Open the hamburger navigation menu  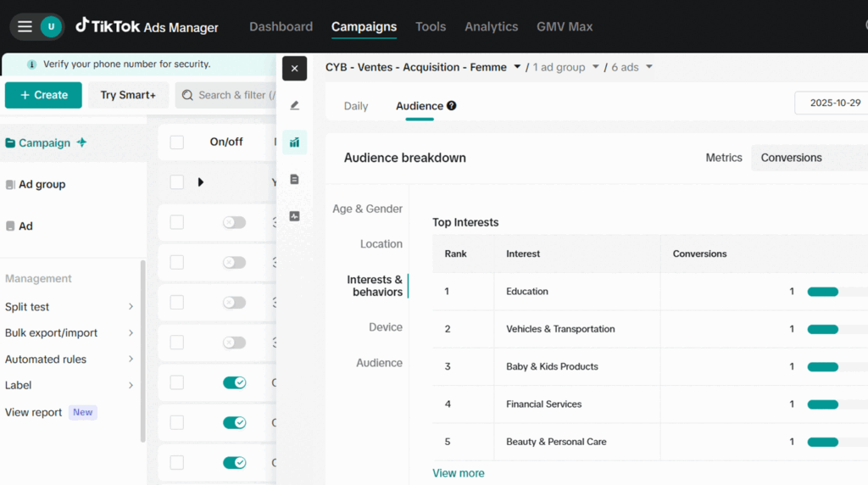click(x=25, y=26)
